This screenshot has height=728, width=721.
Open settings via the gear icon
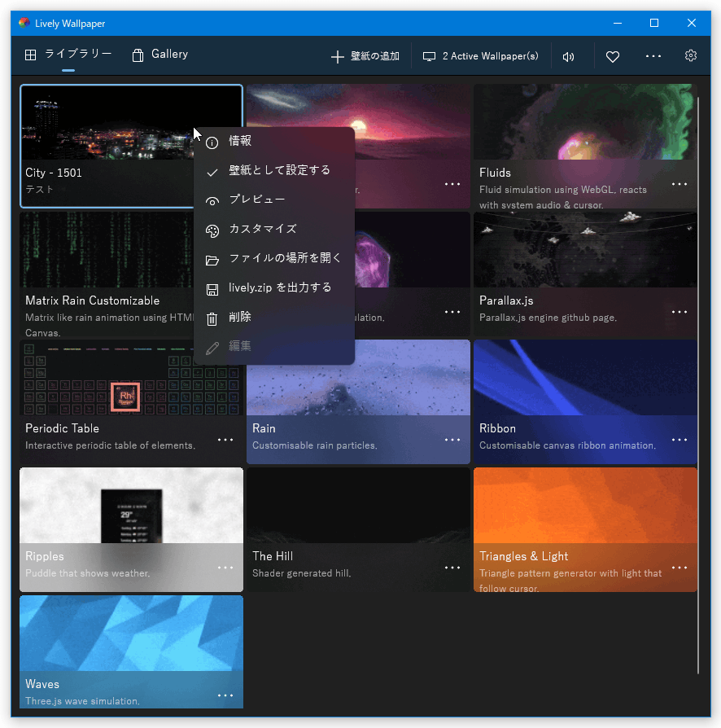coord(691,55)
